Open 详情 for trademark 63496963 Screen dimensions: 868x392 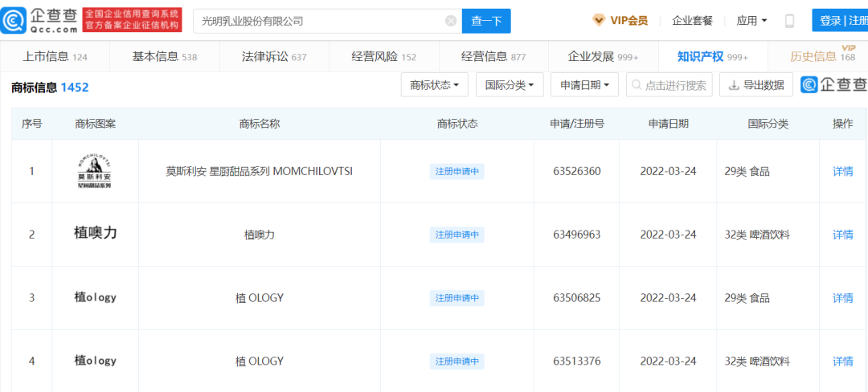(x=842, y=235)
